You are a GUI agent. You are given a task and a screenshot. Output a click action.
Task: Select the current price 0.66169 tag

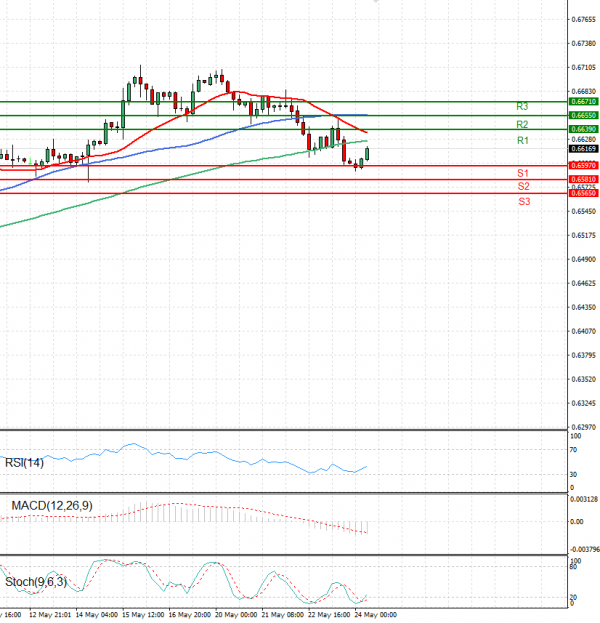coord(583,149)
